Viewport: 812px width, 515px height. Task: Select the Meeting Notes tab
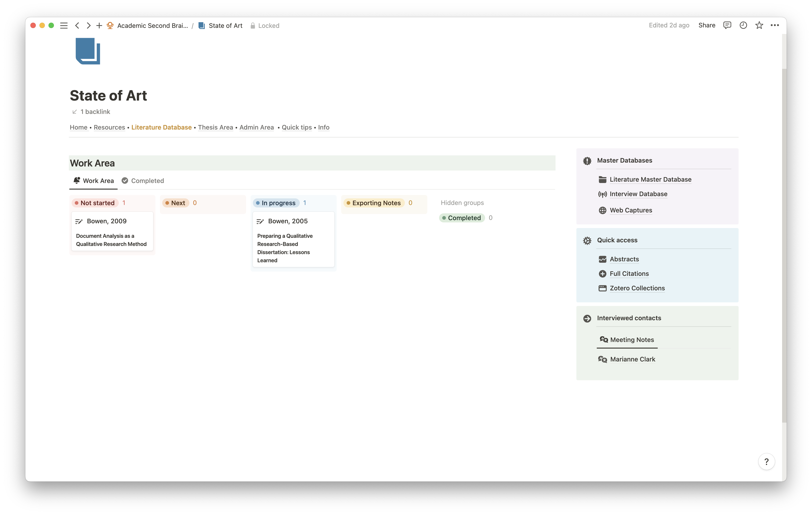(627, 340)
